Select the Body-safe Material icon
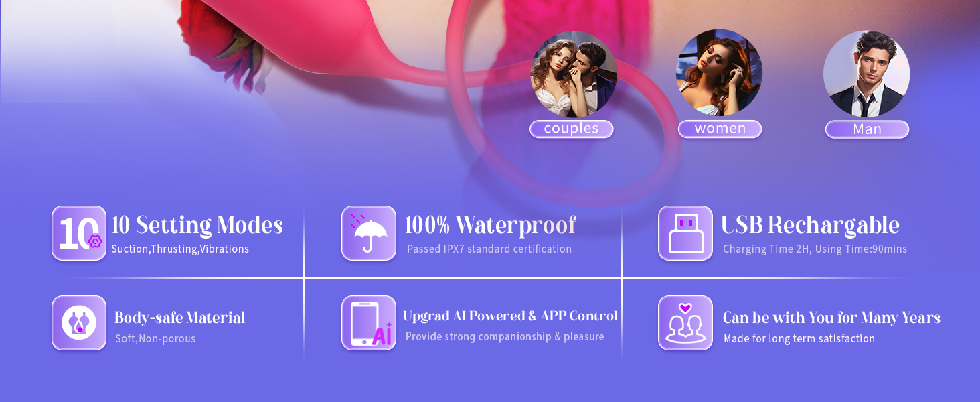This screenshot has width=980, height=402. click(79, 323)
